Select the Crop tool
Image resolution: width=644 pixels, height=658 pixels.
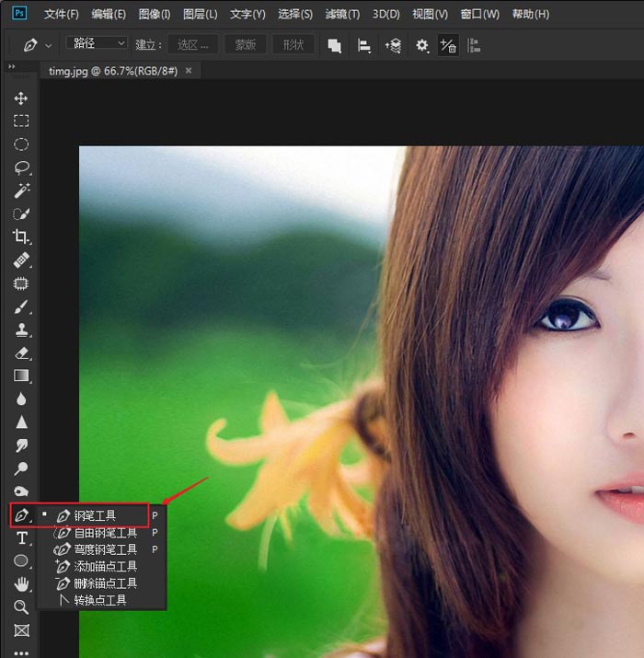[x=20, y=237]
